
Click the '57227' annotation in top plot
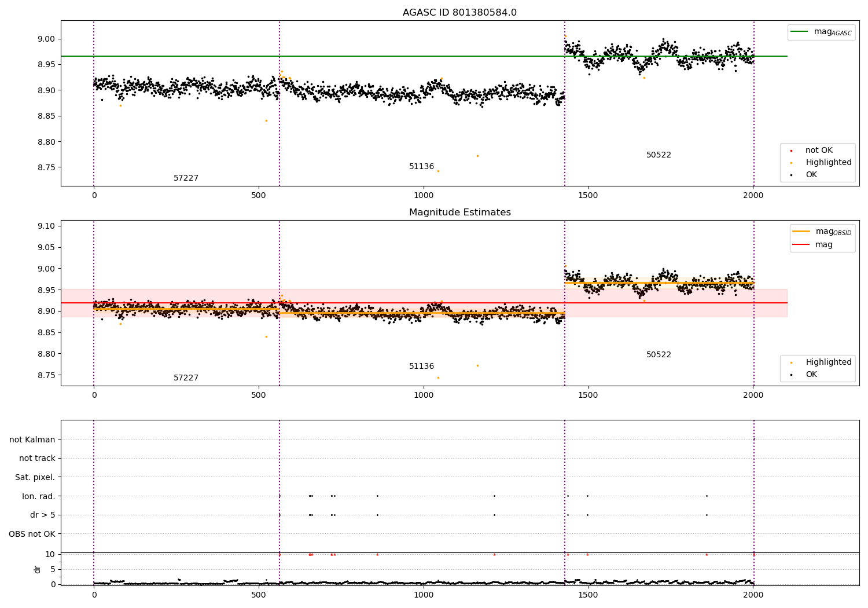[x=186, y=178]
